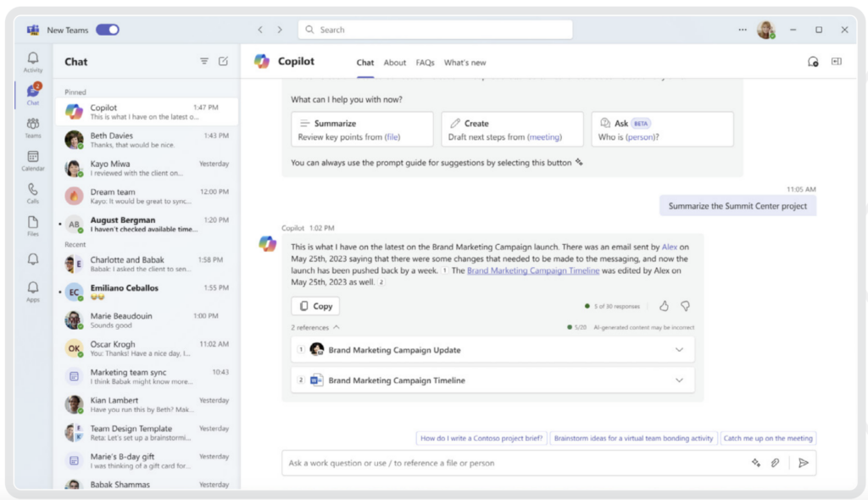Viewport: 868px width, 500px height.
Task: Select the Ask beta prompt card
Action: [x=662, y=130]
